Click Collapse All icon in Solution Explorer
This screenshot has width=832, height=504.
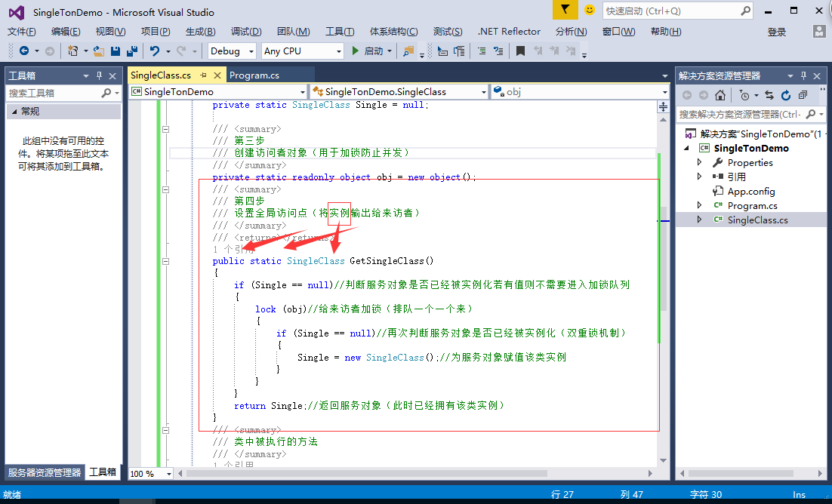click(x=803, y=95)
